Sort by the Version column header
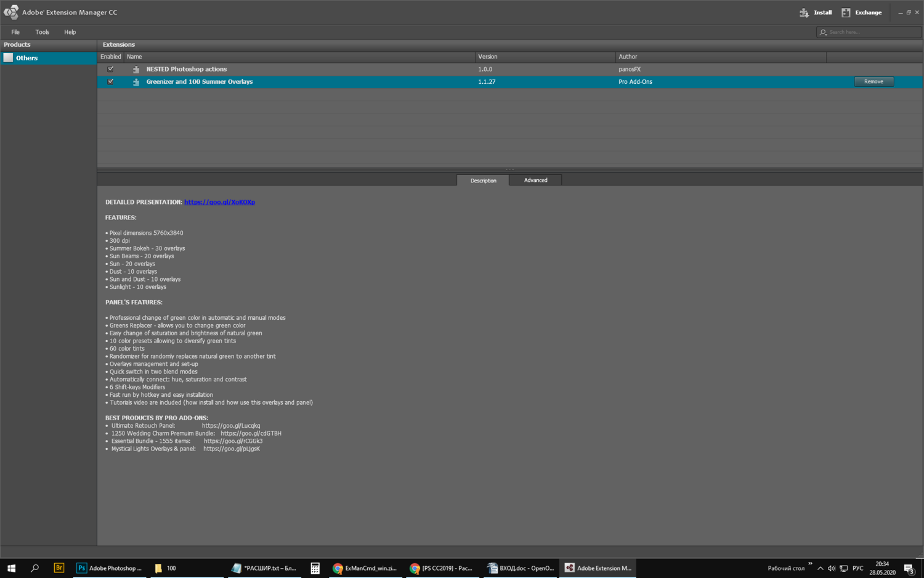Viewport: 924px width, 578px height. coord(545,57)
